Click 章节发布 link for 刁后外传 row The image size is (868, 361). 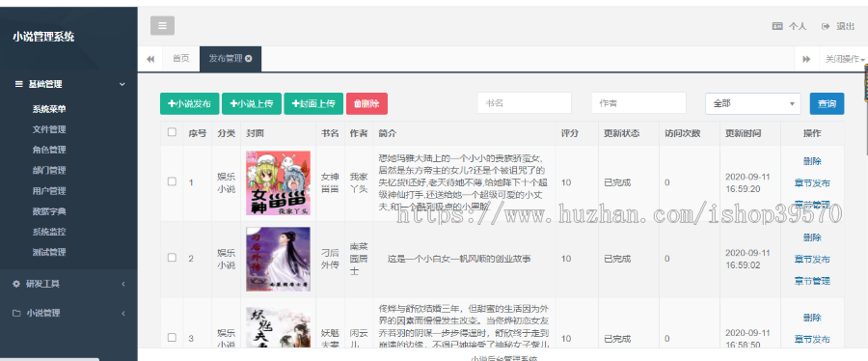point(812,259)
